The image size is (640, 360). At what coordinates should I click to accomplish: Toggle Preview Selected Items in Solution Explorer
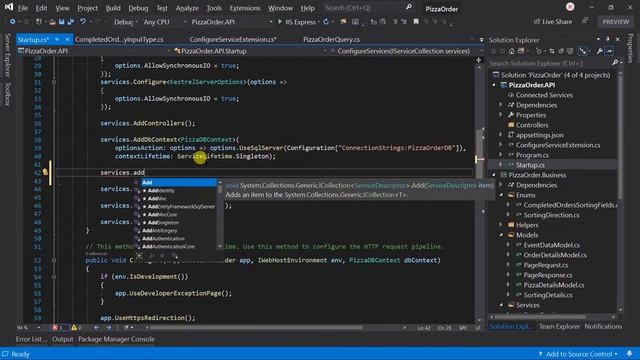(609, 51)
